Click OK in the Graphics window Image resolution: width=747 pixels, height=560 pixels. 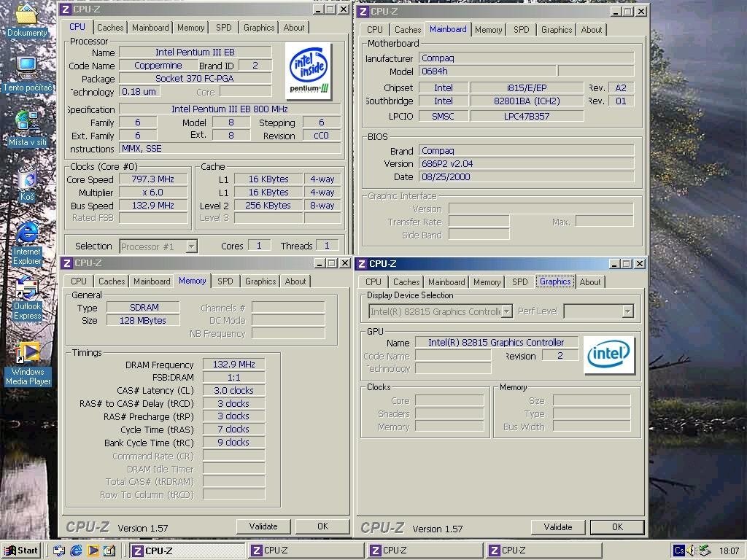(617, 527)
